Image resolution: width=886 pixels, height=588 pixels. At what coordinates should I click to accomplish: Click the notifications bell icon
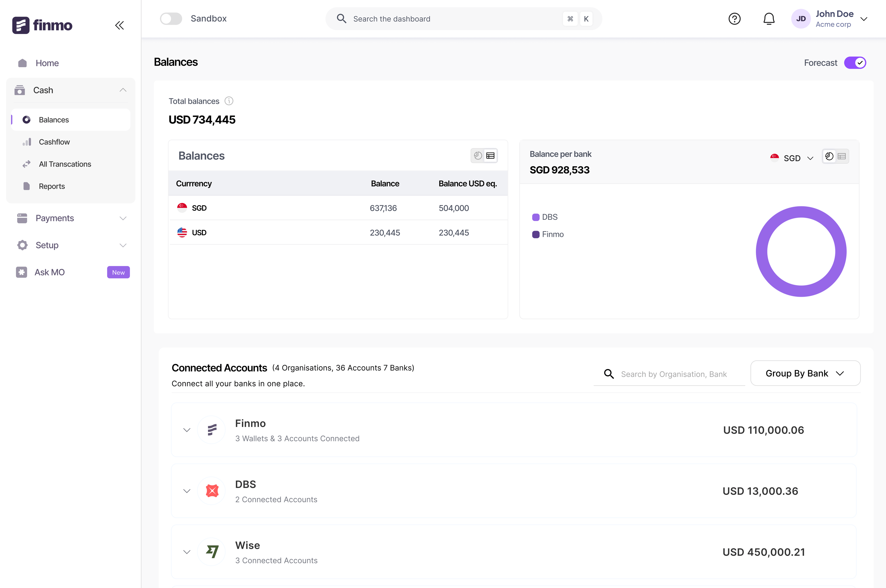pos(769,19)
